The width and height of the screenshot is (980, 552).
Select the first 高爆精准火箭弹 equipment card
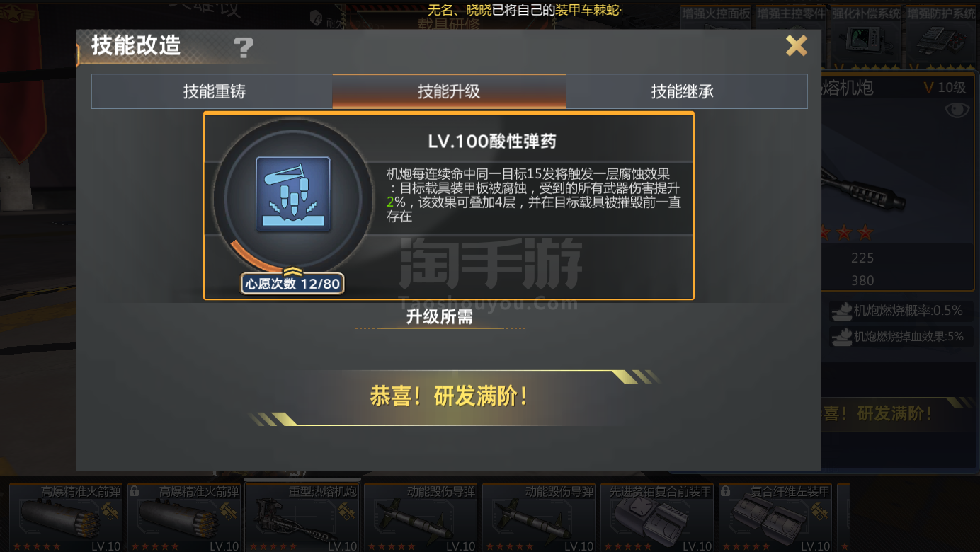click(x=66, y=517)
